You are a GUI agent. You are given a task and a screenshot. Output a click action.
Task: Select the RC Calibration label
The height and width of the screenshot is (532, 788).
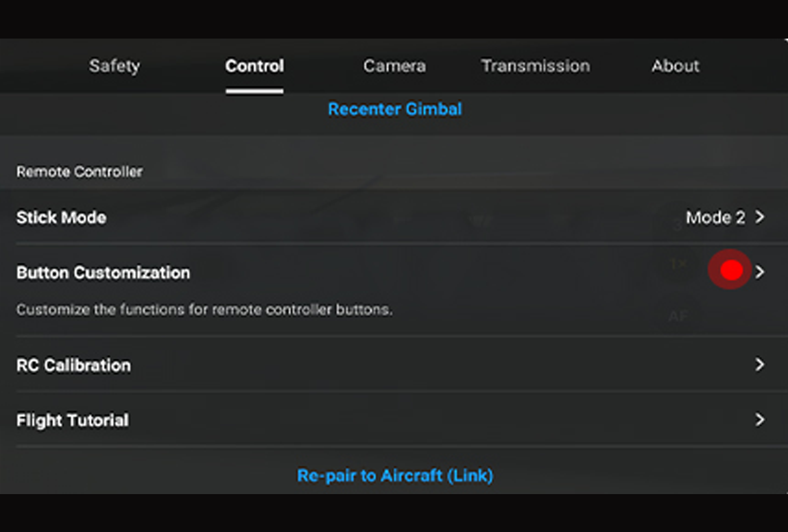click(x=73, y=365)
